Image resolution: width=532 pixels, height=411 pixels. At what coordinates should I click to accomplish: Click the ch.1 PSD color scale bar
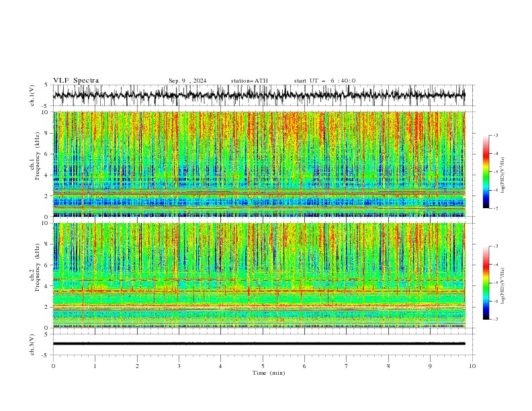point(486,171)
